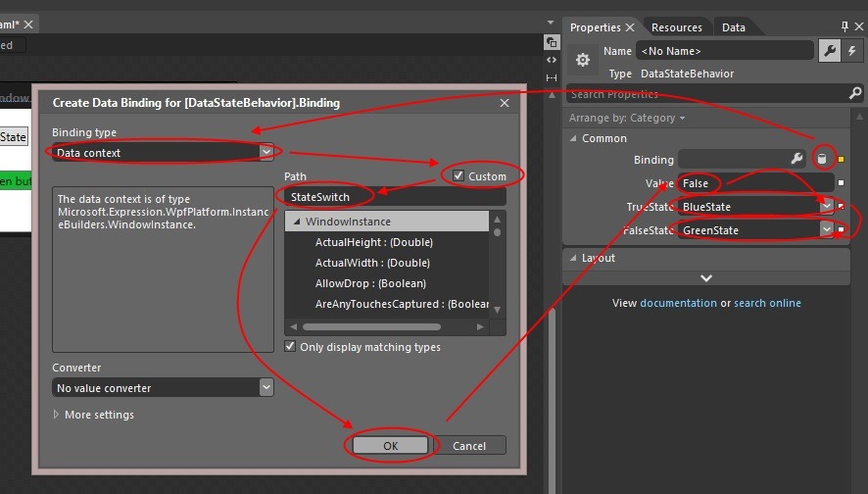Click the Binding advanced options yellow square
The width and height of the screenshot is (868, 494).
841,160
